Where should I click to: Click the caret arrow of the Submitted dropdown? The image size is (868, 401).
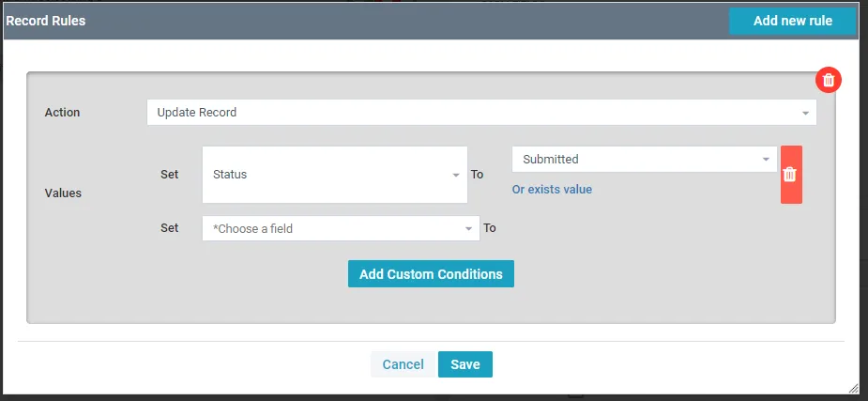766,160
